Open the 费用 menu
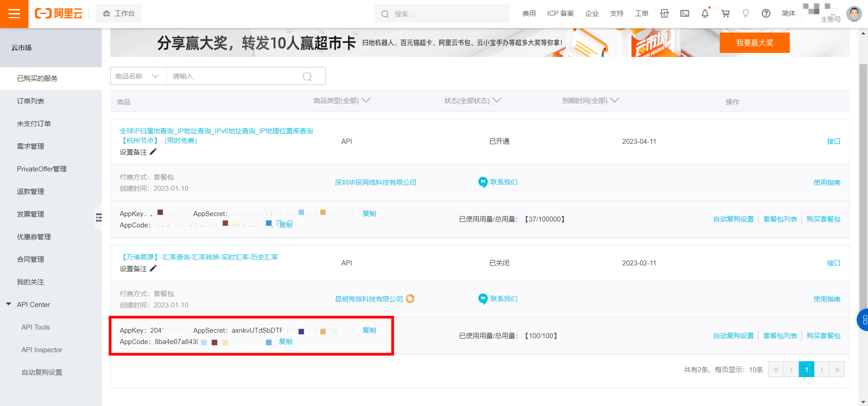This screenshot has height=406, width=868. [529, 14]
